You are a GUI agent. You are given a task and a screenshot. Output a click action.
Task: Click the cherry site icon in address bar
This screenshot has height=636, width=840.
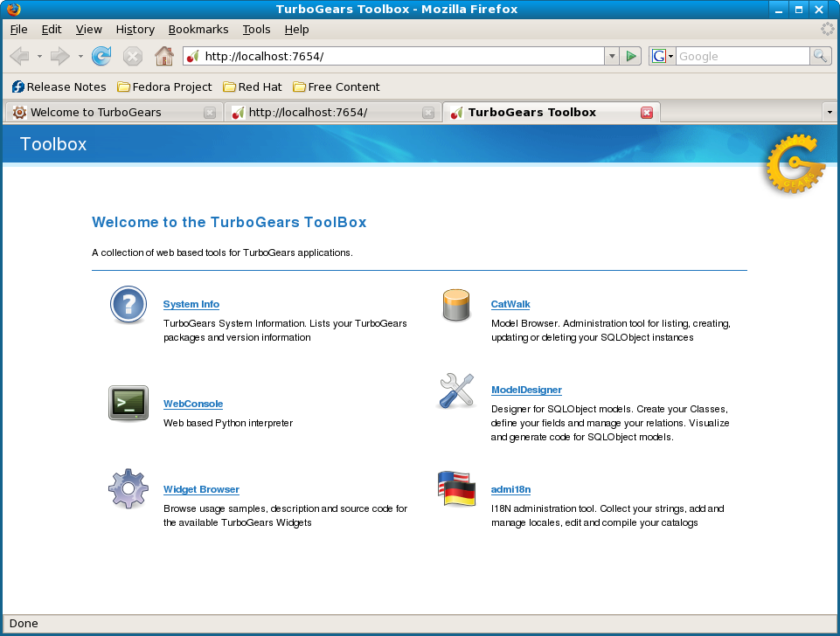(x=193, y=56)
